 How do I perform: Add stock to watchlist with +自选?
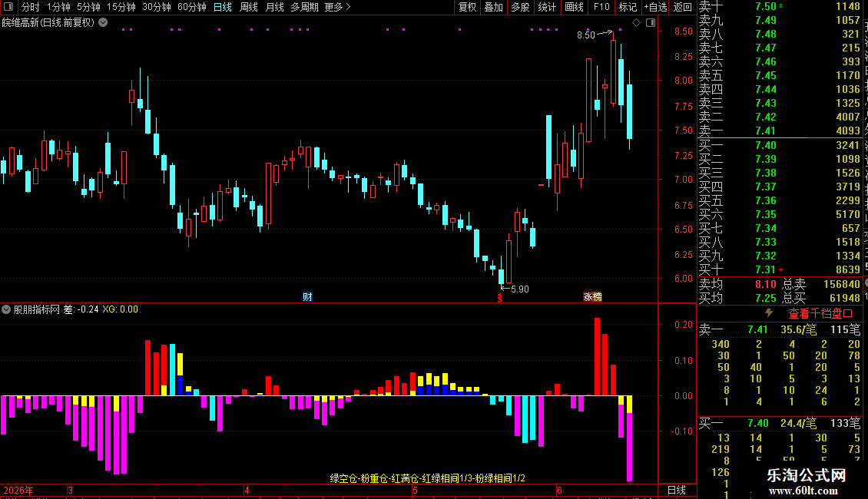tap(656, 7)
